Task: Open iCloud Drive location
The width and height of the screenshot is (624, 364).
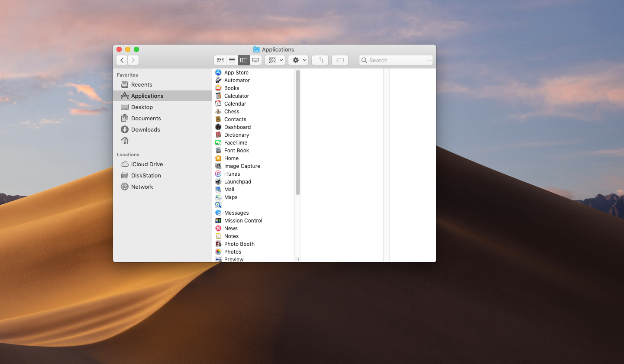Action: (x=147, y=164)
